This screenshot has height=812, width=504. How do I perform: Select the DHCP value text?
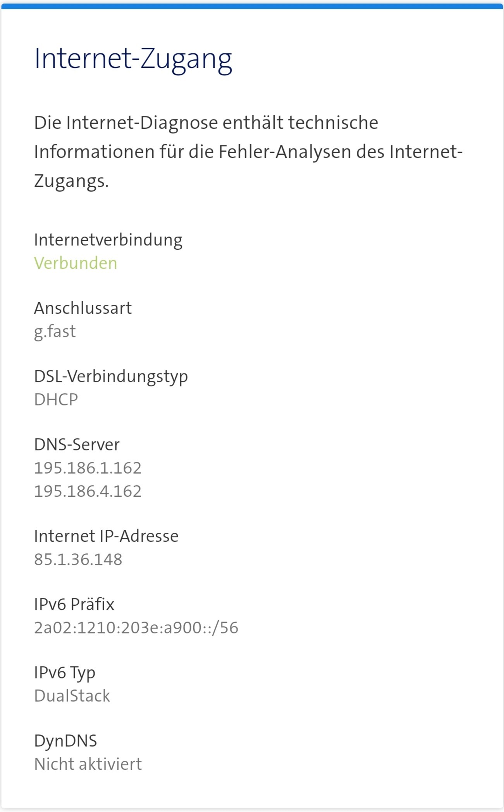click(x=56, y=399)
